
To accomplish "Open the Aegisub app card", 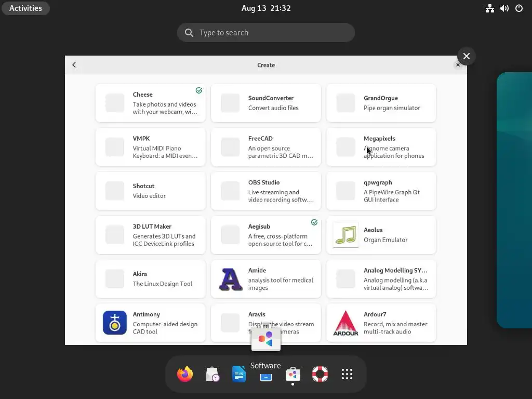I will 265,235.
